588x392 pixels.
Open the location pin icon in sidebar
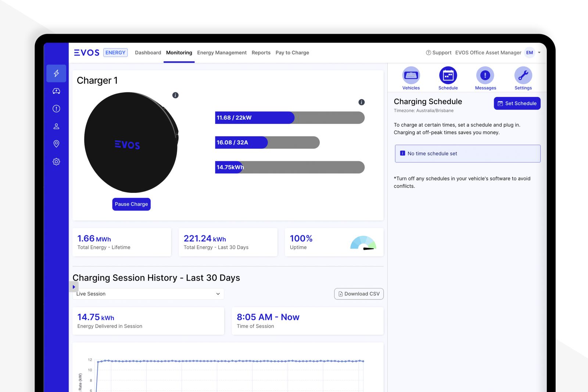56,144
